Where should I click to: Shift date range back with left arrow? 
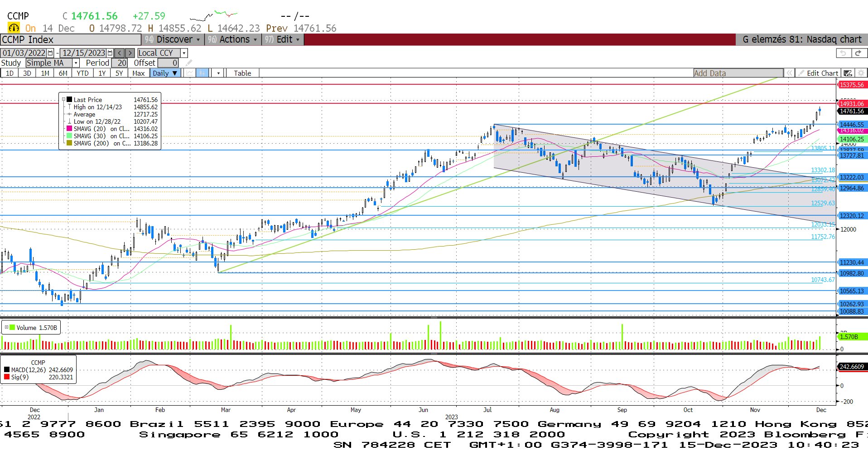point(120,53)
